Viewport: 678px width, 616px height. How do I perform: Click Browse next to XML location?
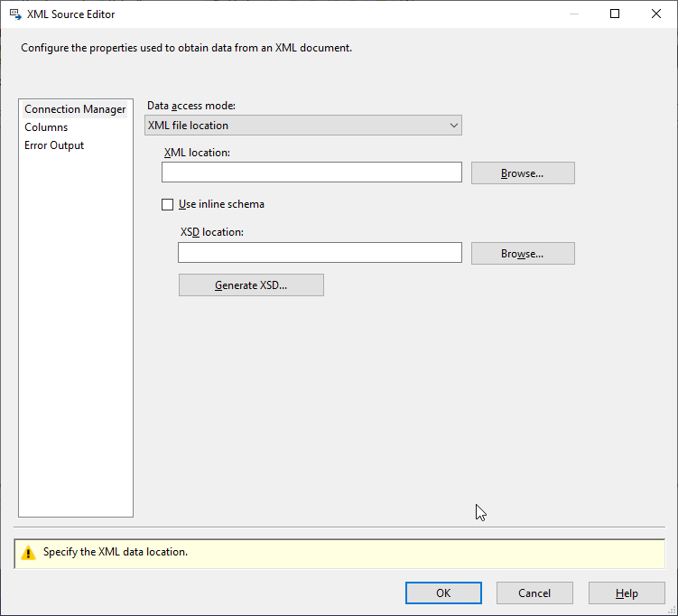(523, 173)
